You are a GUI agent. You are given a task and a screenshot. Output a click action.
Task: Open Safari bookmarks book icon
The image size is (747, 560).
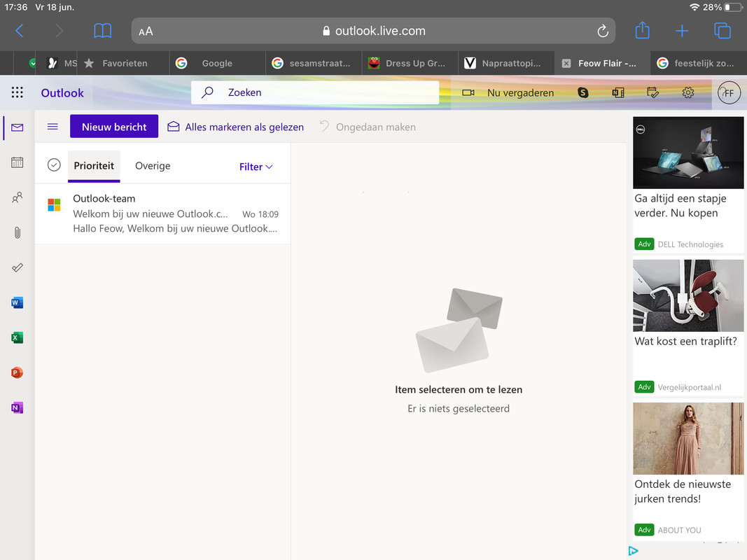pos(102,31)
